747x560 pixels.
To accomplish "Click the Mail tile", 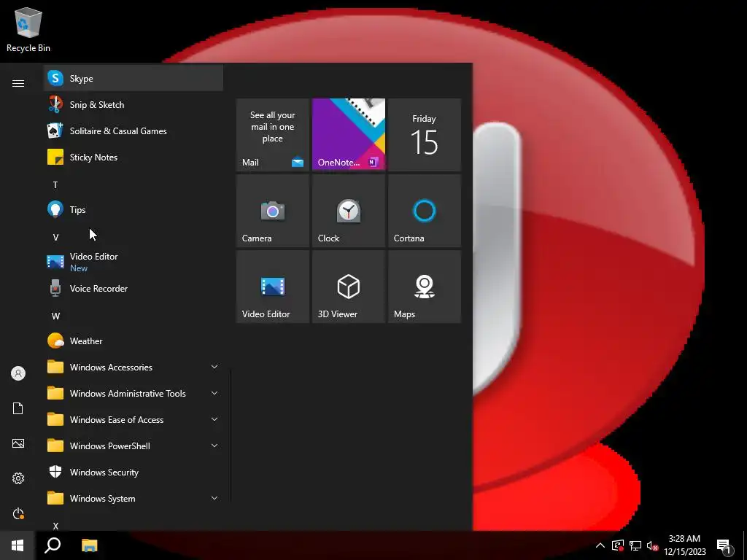I will pyautogui.click(x=273, y=135).
